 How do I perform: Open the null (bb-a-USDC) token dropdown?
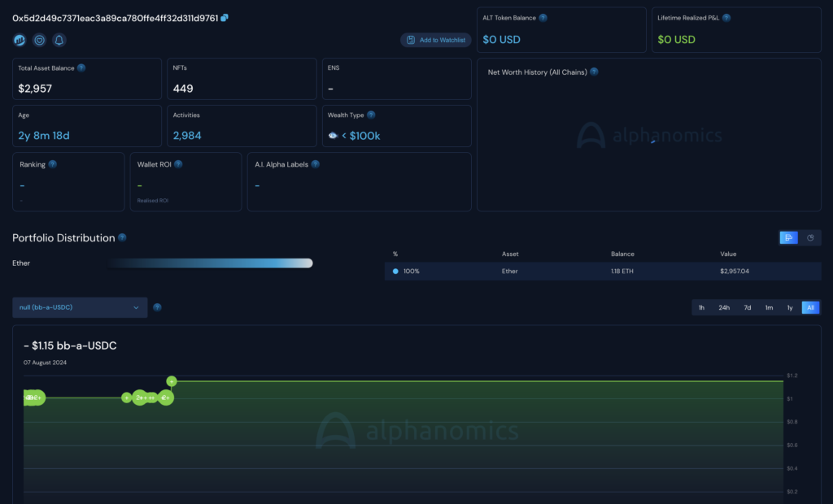80,307
